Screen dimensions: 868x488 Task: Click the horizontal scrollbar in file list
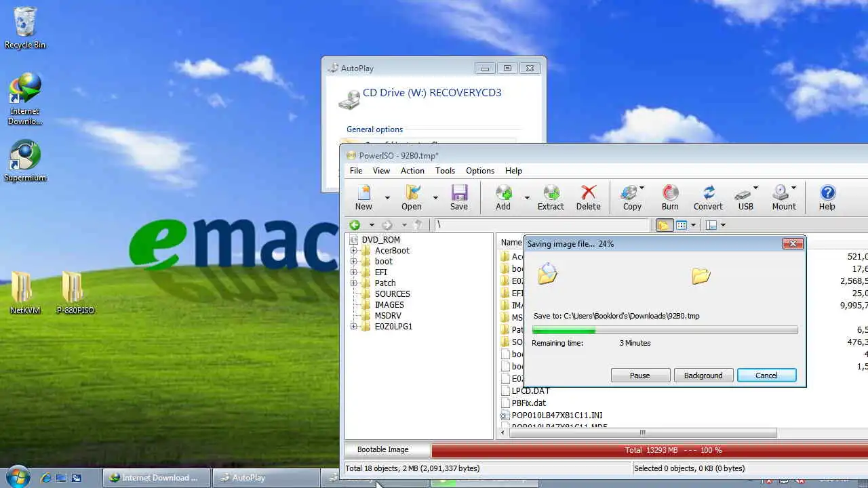[642, 432]
